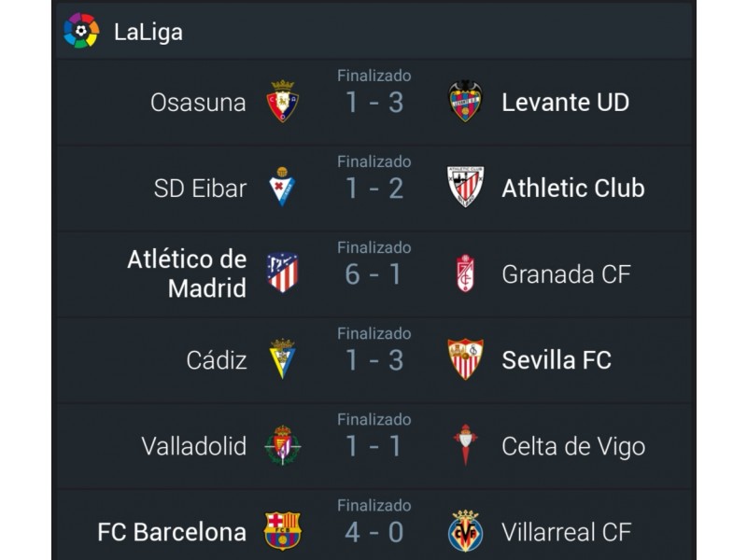Tap the Villarreal CF yellow crest
The image size is (747, 560).
coord(465,531)
